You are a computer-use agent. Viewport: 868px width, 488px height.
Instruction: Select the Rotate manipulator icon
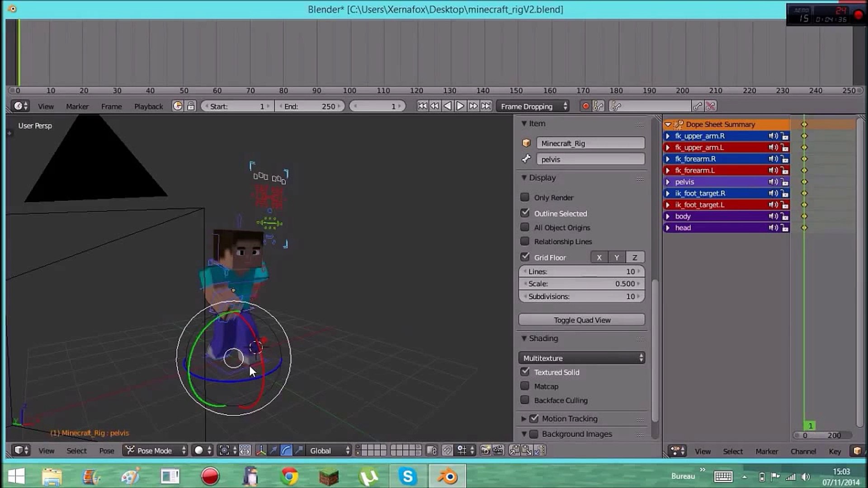click(x=286, y=450)
